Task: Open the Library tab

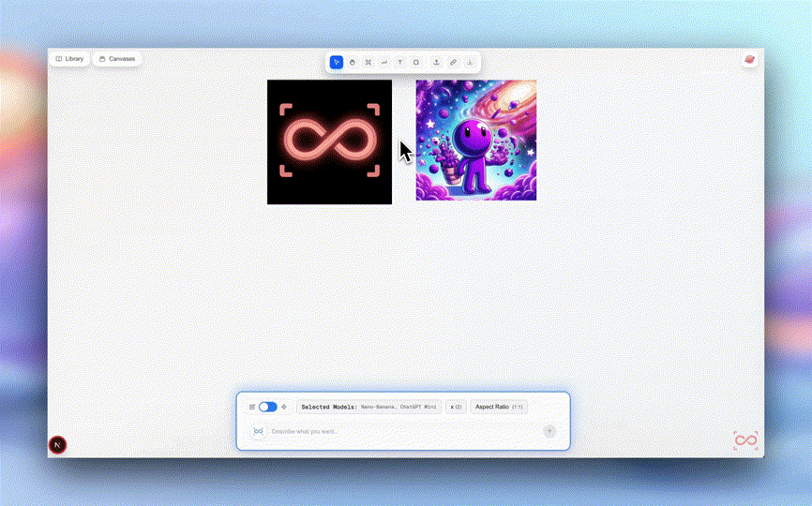Action: tap(69, 58)
